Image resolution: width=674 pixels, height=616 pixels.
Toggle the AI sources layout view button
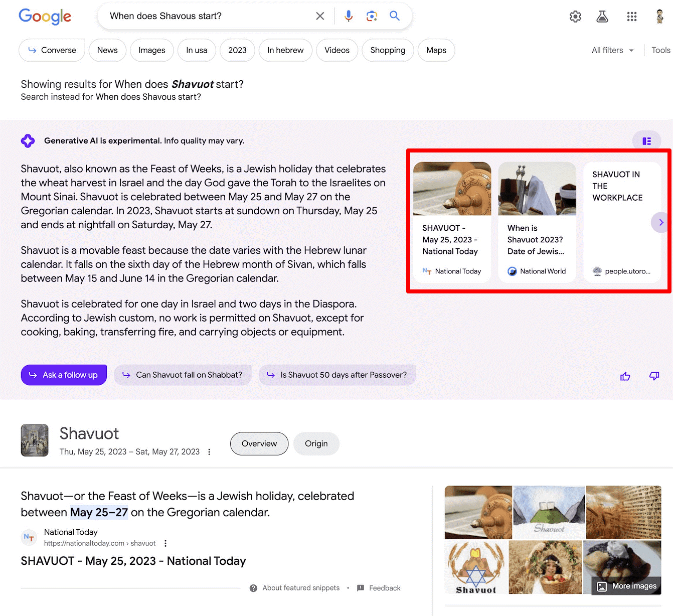coord(646,141)
